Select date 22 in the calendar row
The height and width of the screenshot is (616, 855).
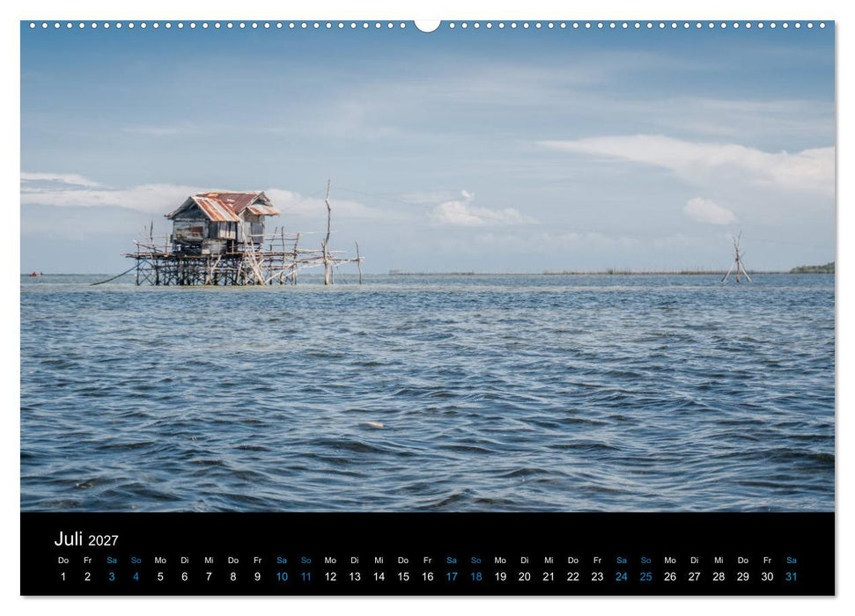573,576
